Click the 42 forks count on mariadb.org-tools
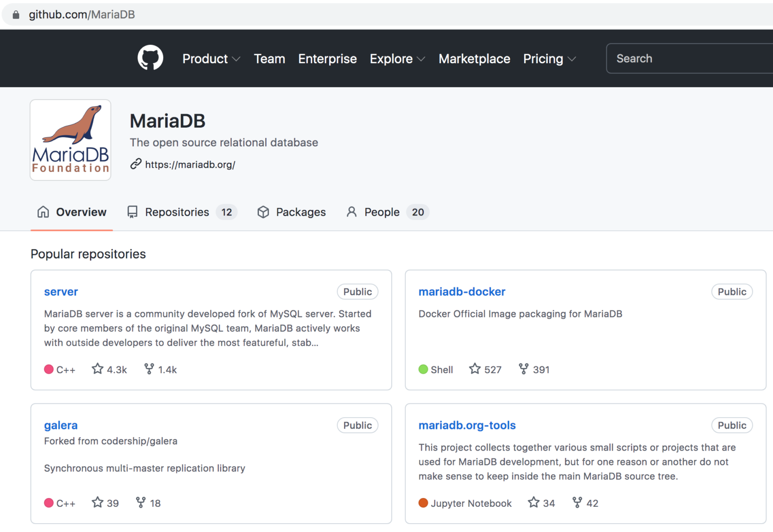Screen dimensions: 773x532 [x=593, y=503]
